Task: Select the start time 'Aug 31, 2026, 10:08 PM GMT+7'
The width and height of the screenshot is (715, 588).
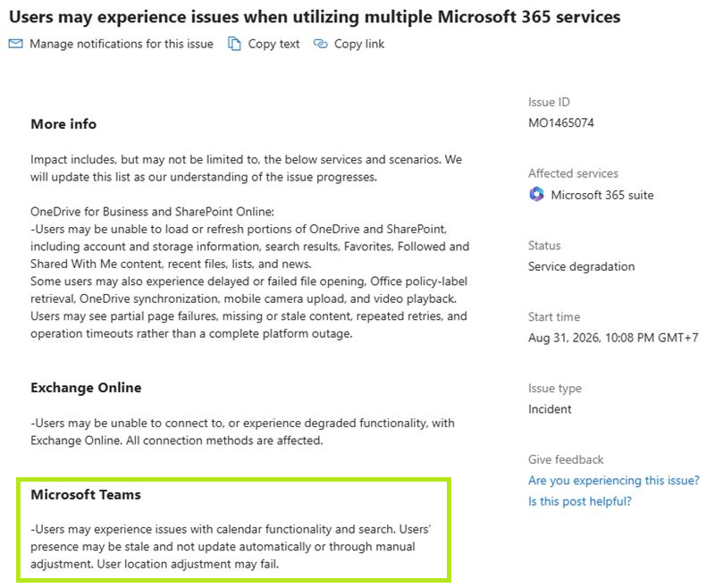Action: tap(613, 338)
